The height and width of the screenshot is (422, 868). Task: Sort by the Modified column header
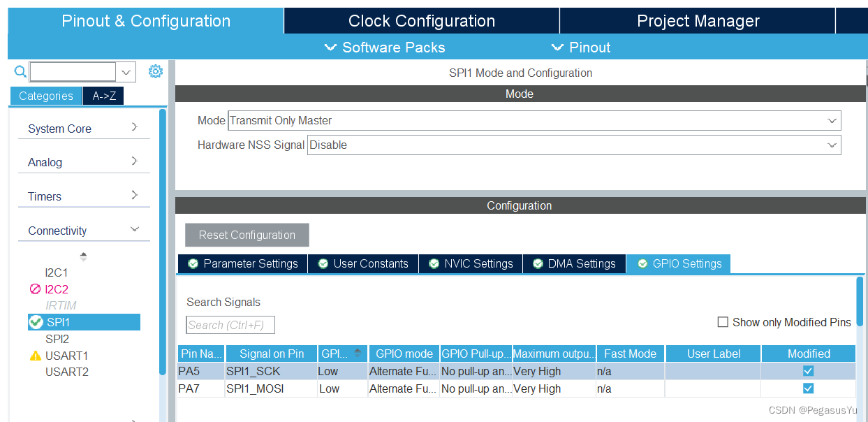pyautogui.click(x=809, y=354)
